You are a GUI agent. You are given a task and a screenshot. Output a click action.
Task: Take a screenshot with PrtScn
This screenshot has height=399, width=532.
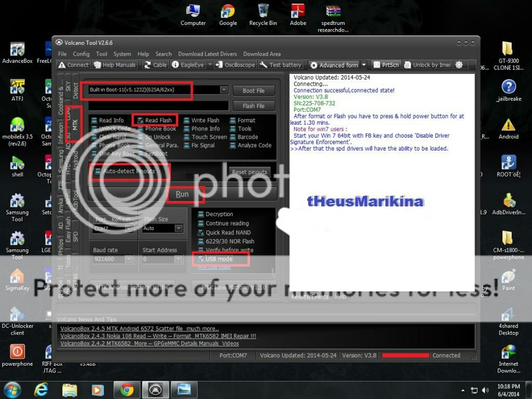coord(386,65)
